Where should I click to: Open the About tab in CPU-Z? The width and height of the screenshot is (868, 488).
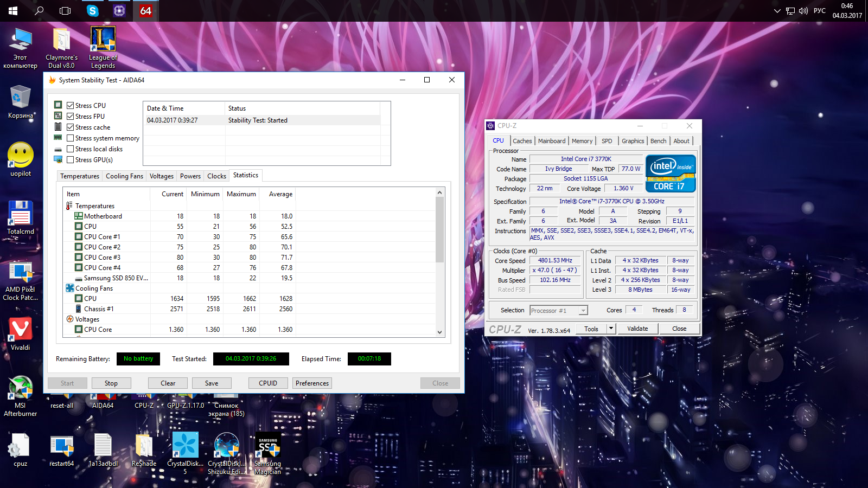coord(681,141)
